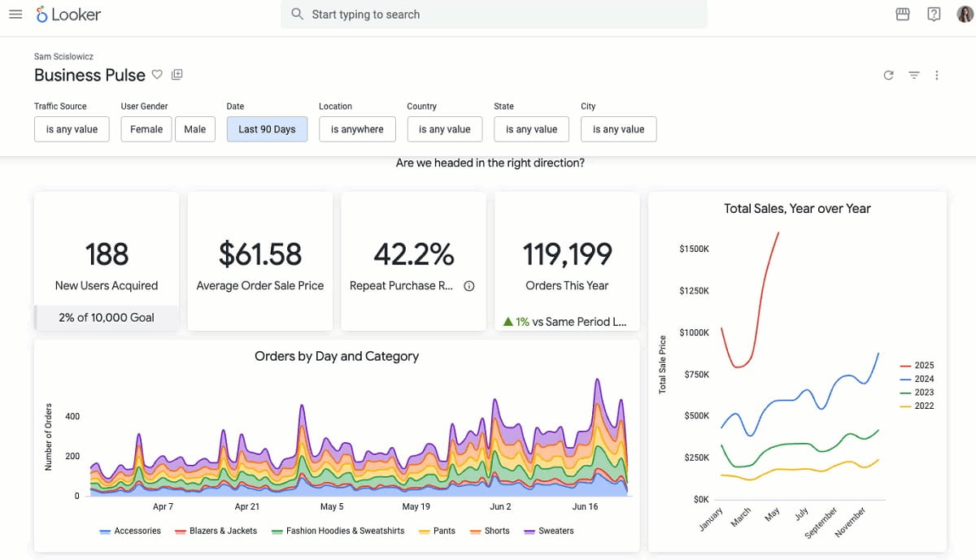The image size is (976, 560).
Task: Open City filter dropdown
Action: pos(618,129)
